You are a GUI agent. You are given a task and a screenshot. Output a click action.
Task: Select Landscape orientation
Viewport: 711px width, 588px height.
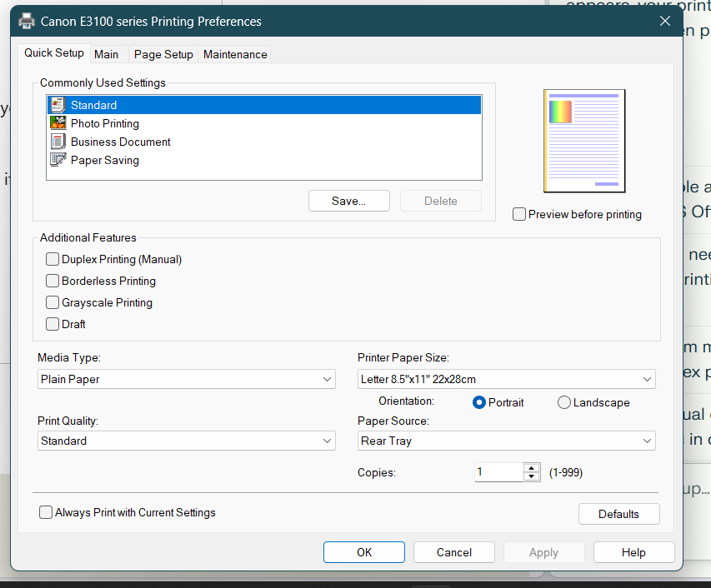[x=563, y=402]
